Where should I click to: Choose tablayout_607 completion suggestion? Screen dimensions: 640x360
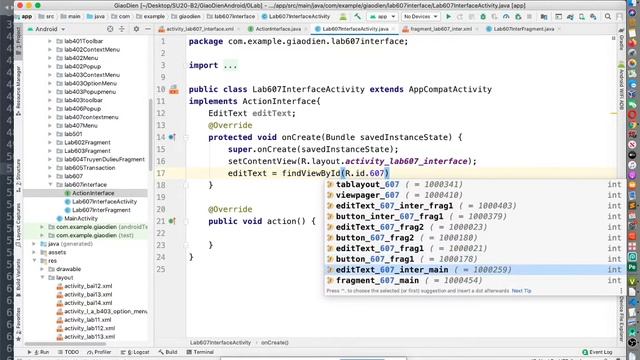coord(474,184)
